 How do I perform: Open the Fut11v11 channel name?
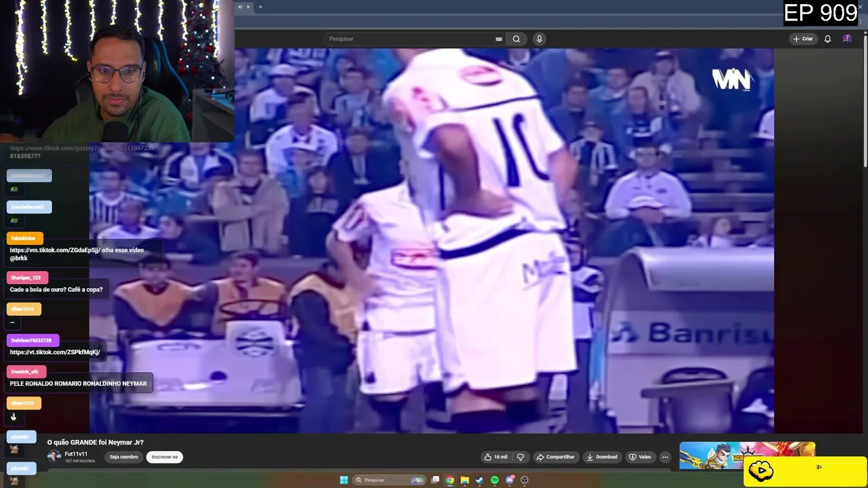[x=76, y=454]
